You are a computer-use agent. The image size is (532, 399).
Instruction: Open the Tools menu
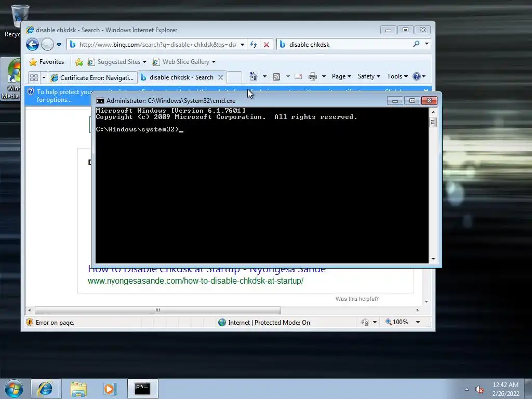[397, 76]
